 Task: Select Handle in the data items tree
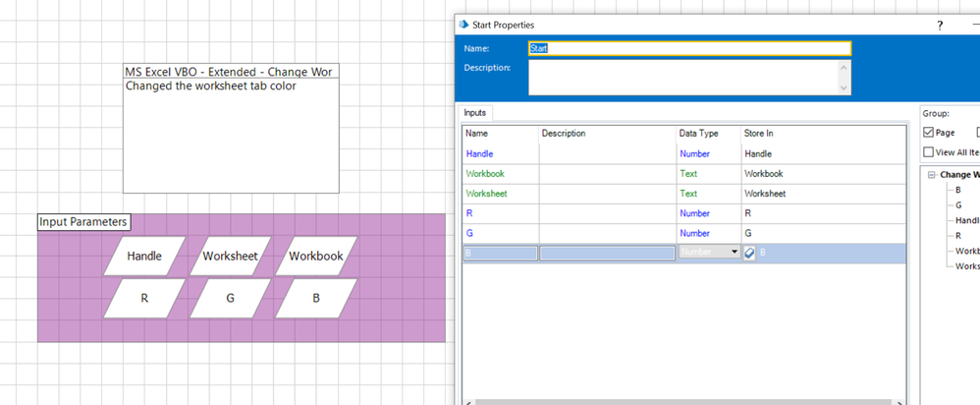click(x=966, y=221)
